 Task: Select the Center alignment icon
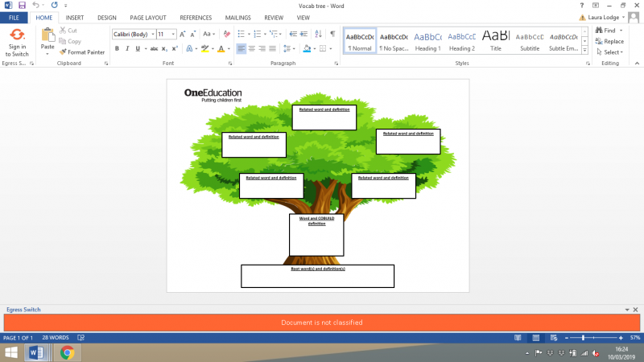click(251, 48)
